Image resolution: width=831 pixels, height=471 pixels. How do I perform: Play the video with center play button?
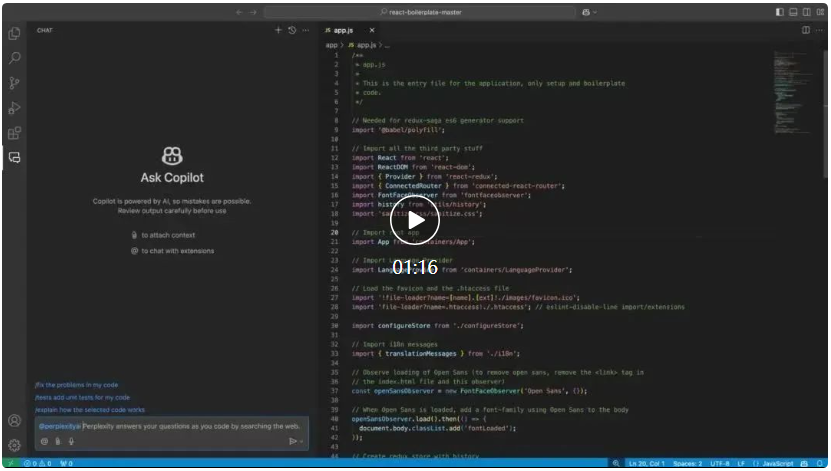pos(415,223)
